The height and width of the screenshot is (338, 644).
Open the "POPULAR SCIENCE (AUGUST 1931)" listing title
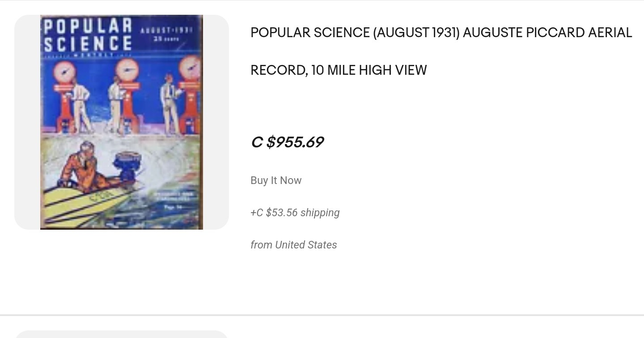pos(355,33)
